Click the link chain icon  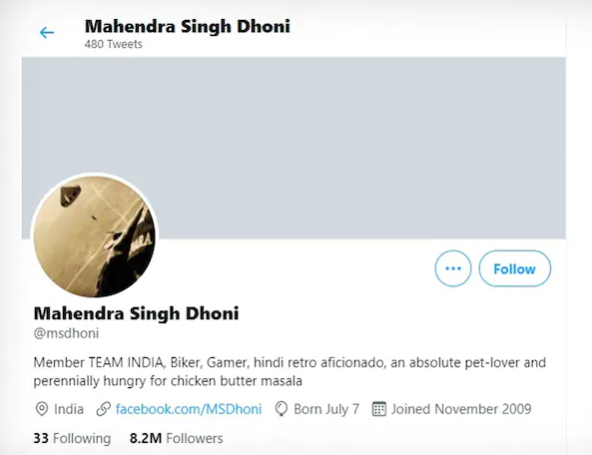pos(103,409)
